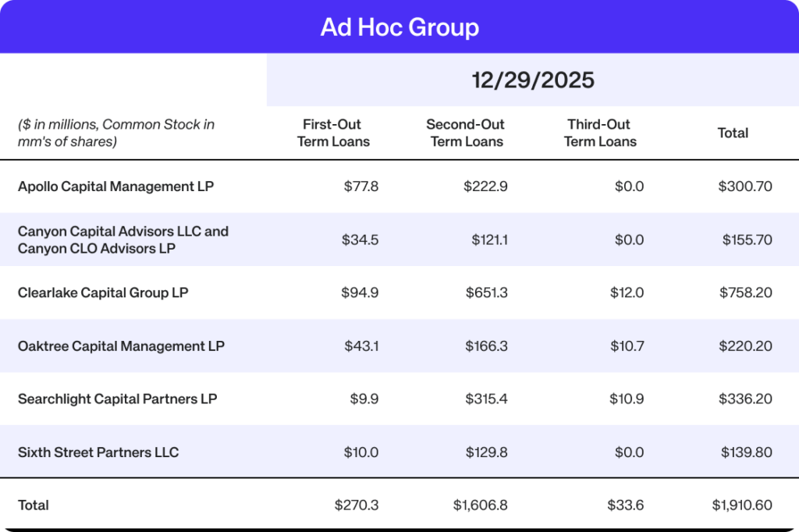
Task: Click the Total column header
Action: pos(733,133)
